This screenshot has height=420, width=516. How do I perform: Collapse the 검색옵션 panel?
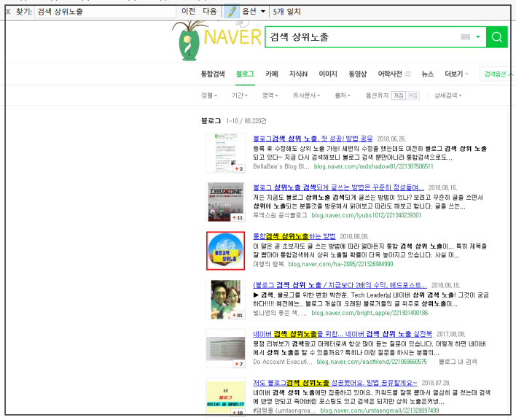point(498,74)
